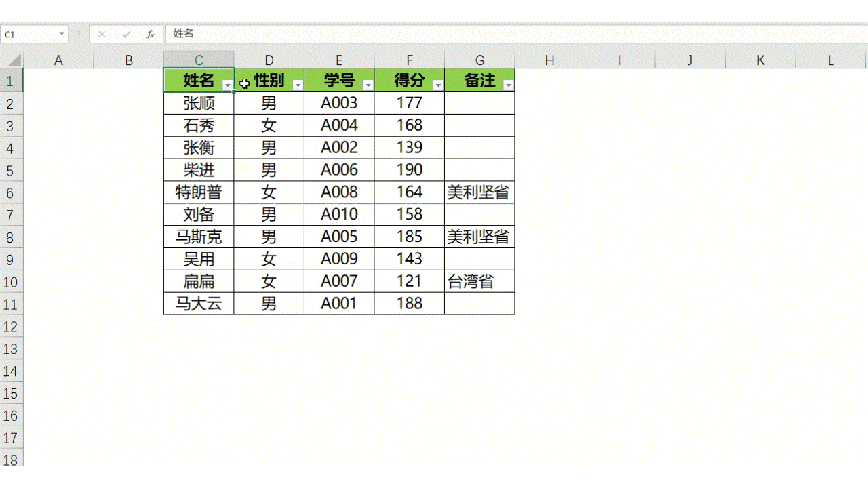Open the 性别 column filter dropdown

pos(297,85)
